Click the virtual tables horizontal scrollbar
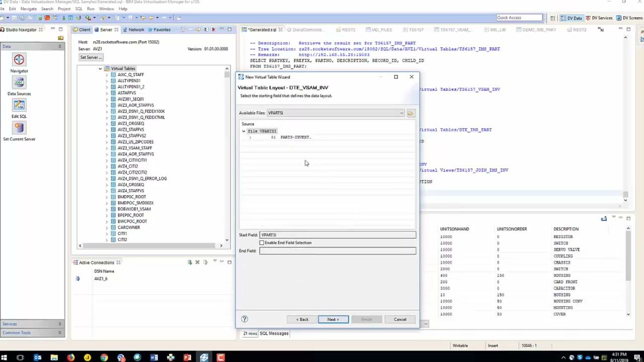 tap(150, 245)
